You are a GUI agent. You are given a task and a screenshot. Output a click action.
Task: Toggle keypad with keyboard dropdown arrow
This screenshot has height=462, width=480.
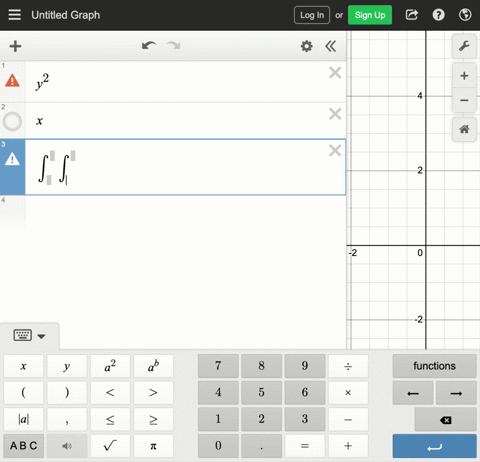(41, 336)
